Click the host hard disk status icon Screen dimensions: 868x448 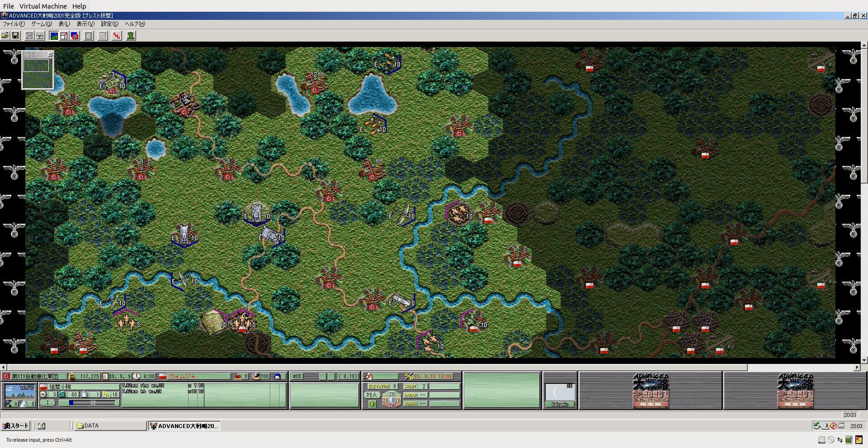[822, 440]
